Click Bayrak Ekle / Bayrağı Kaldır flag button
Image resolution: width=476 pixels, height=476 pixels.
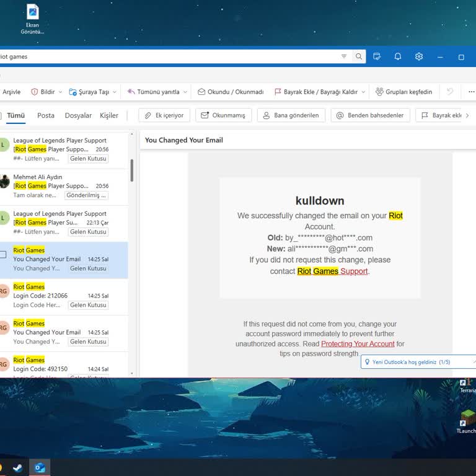(316, 92)
